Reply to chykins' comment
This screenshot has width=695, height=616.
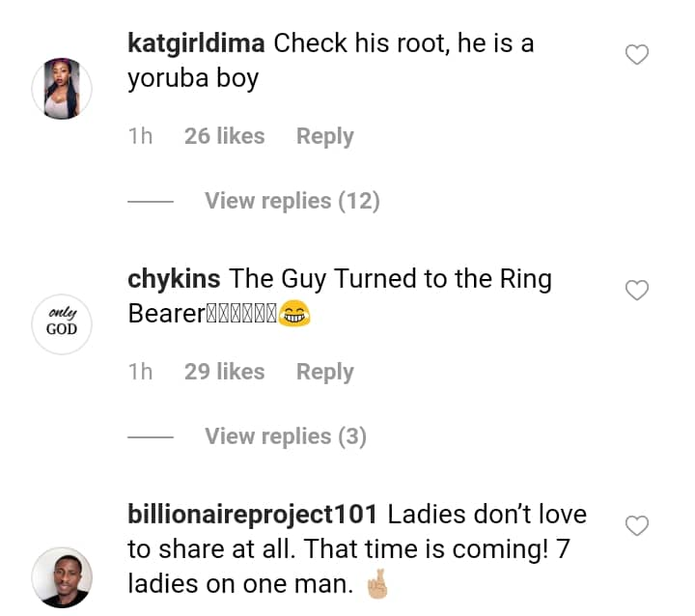tap(324, 372)
